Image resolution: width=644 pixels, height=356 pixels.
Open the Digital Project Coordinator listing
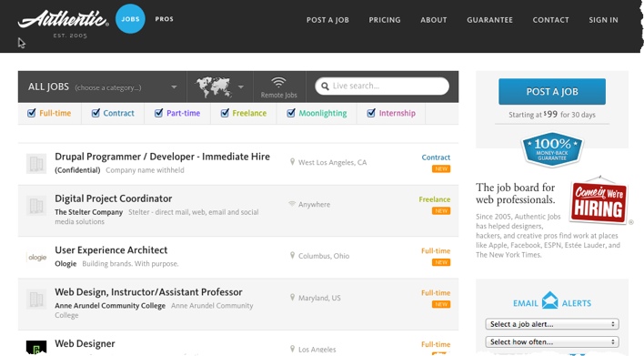(114, 198)
